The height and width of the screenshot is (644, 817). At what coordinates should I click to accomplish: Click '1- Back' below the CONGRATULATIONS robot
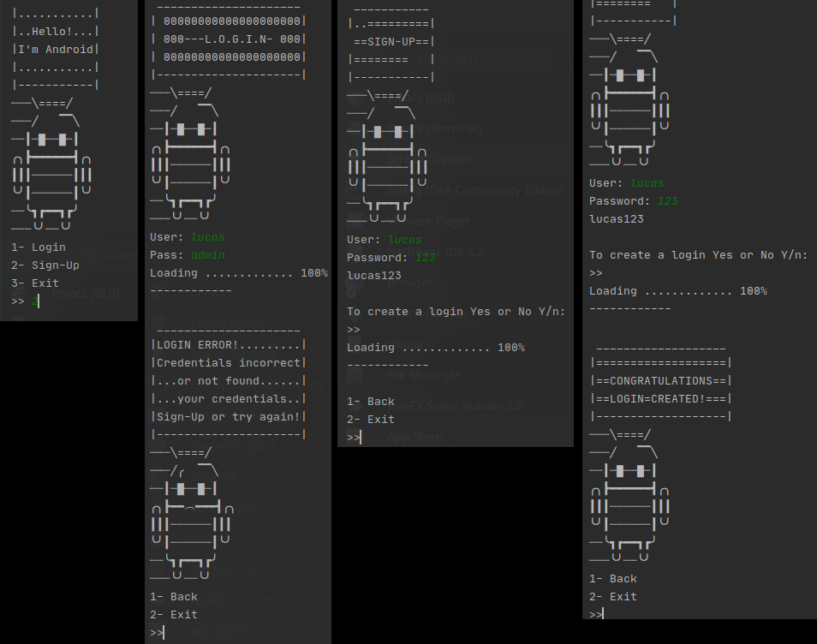point(613,579)
